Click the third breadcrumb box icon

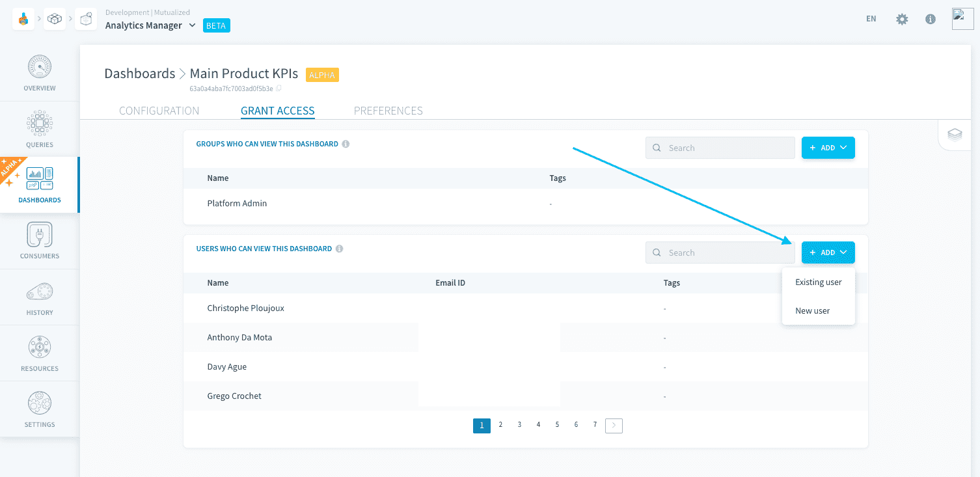[86, 20]
